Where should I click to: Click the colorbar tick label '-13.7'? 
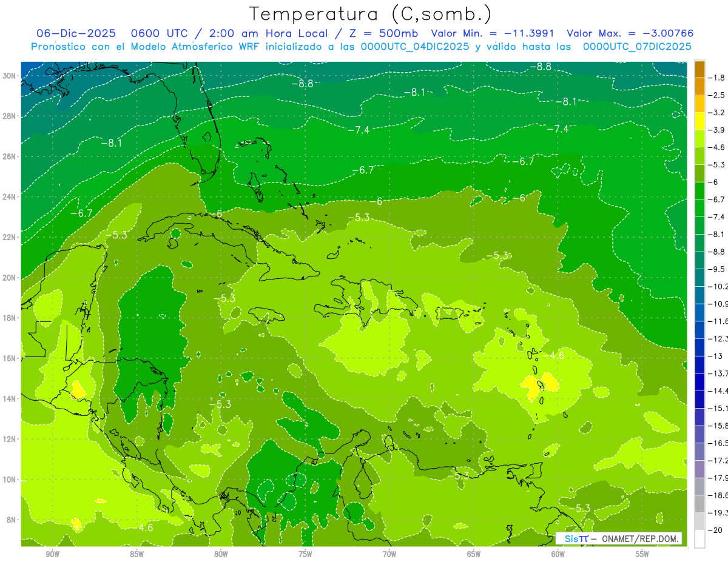click(x=718, y=373)
